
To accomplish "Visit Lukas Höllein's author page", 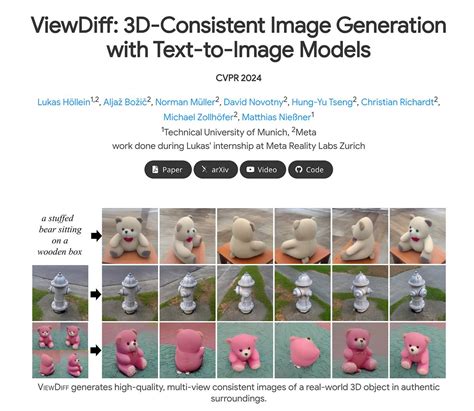I will coord(64,102).
